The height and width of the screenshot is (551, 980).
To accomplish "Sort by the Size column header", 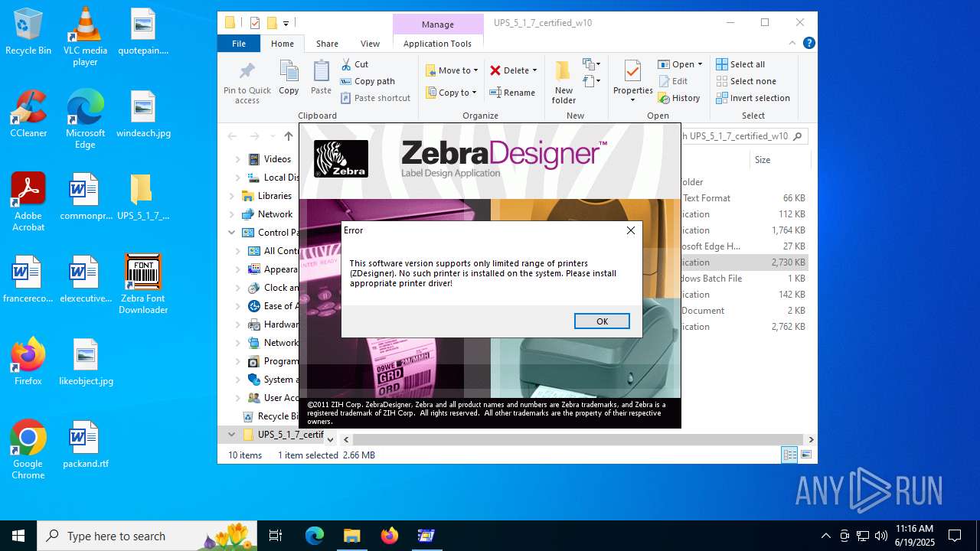I will click(763, 160).
